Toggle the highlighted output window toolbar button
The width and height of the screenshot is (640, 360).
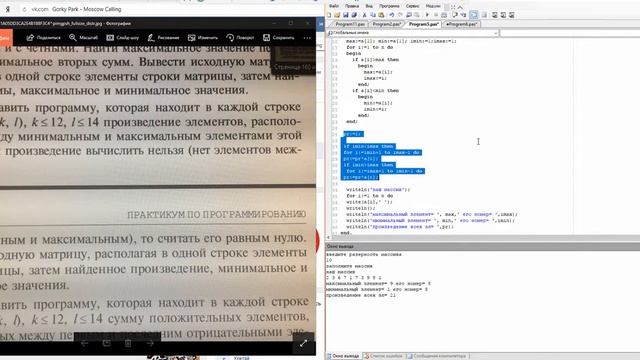tap(473, 15)
